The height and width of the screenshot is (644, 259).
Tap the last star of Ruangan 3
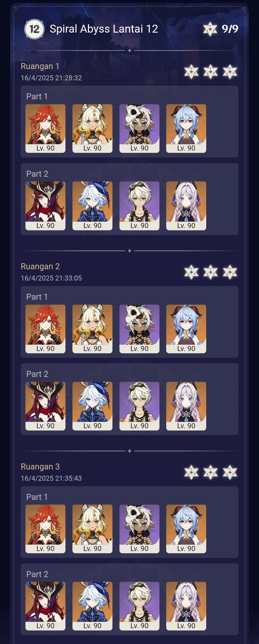[230, 472]
